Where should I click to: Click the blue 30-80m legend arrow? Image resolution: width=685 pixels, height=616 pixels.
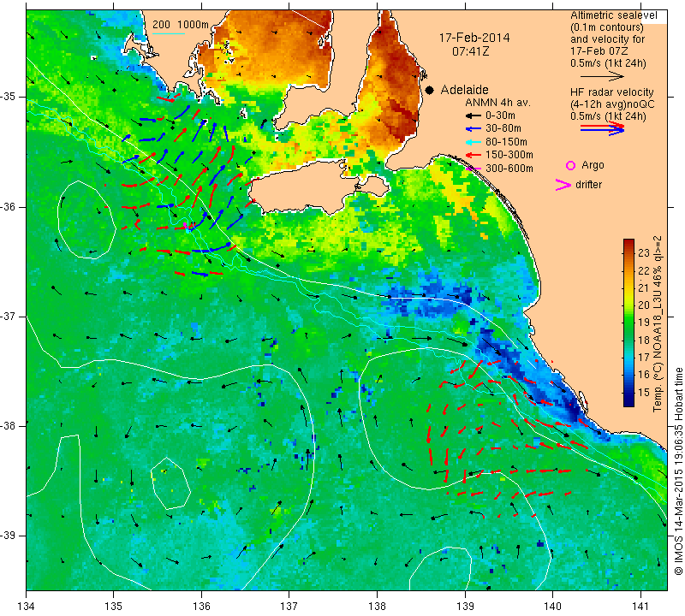click(473, 129)
